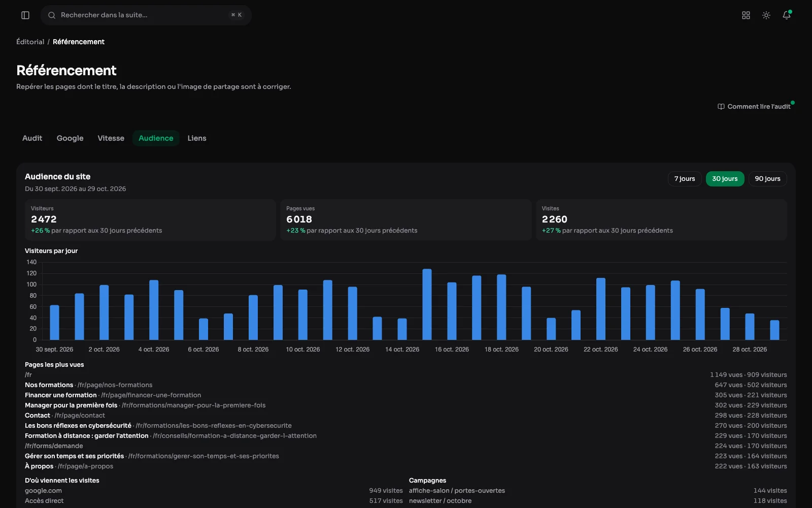Open Nos formations page row
The image size is (812, 508).
coord(406,385)
